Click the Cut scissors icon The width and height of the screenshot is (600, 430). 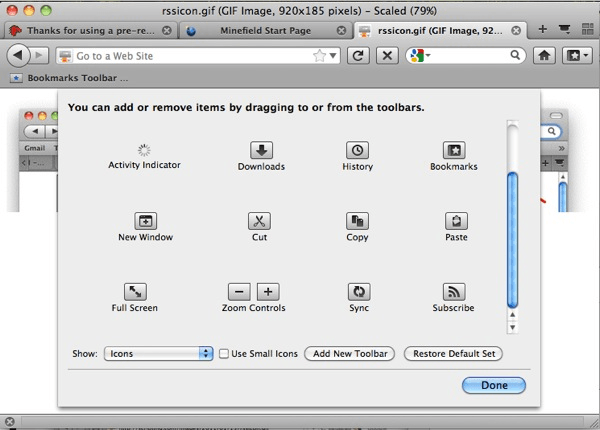pyautogui.click(x=261, y=221)
